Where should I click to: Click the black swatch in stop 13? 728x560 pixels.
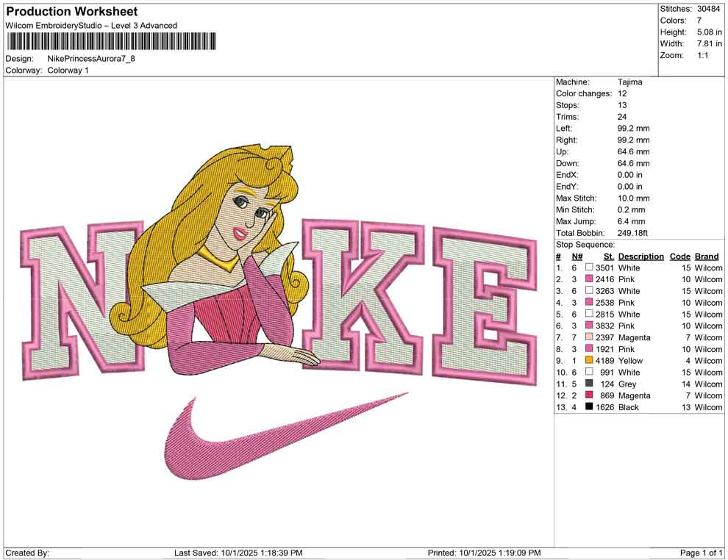589,406
